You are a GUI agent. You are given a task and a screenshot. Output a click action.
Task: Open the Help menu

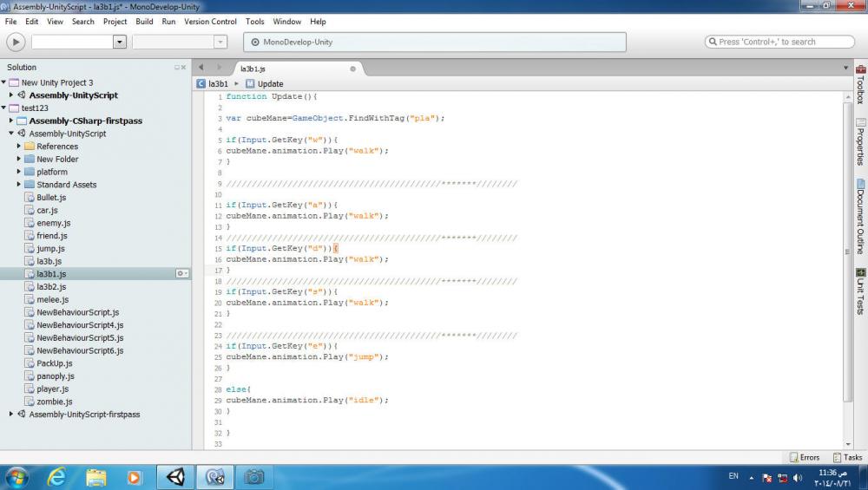318,22
